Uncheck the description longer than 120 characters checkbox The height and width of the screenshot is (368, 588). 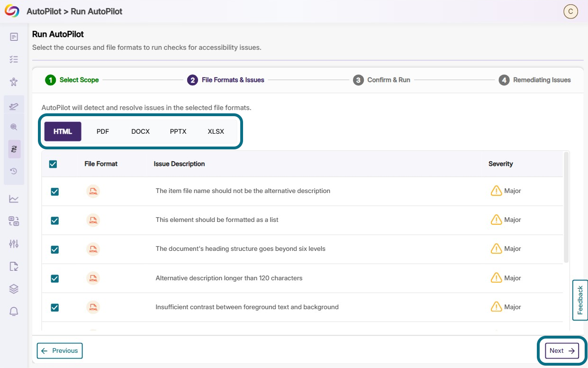tap(55, 278)
